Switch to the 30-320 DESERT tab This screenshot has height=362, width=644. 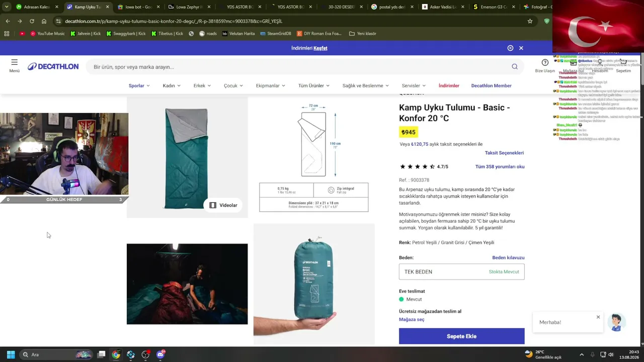342,7
